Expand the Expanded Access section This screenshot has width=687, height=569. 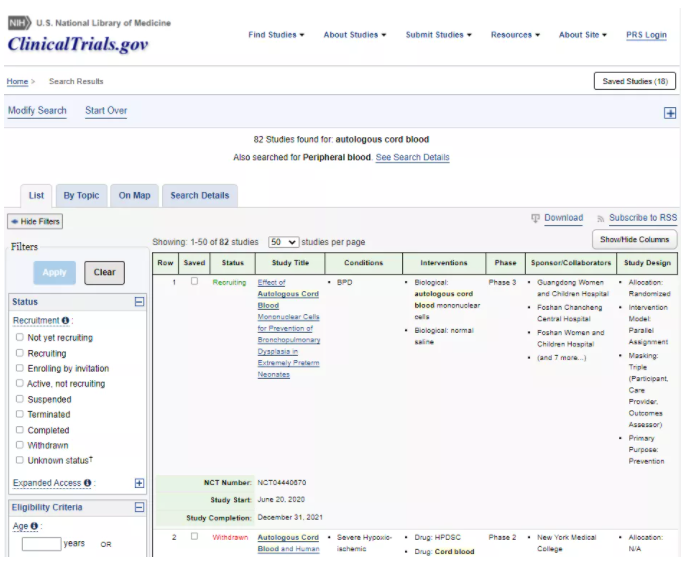(139, 483)
